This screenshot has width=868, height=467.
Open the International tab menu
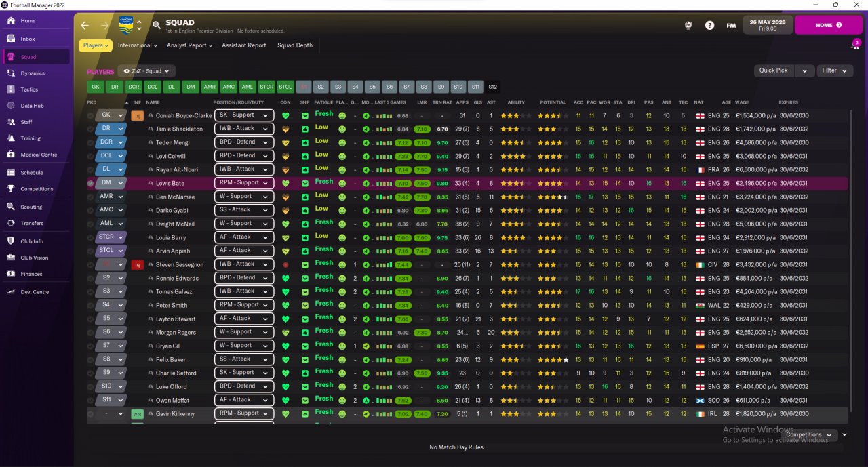coord(138,45)
